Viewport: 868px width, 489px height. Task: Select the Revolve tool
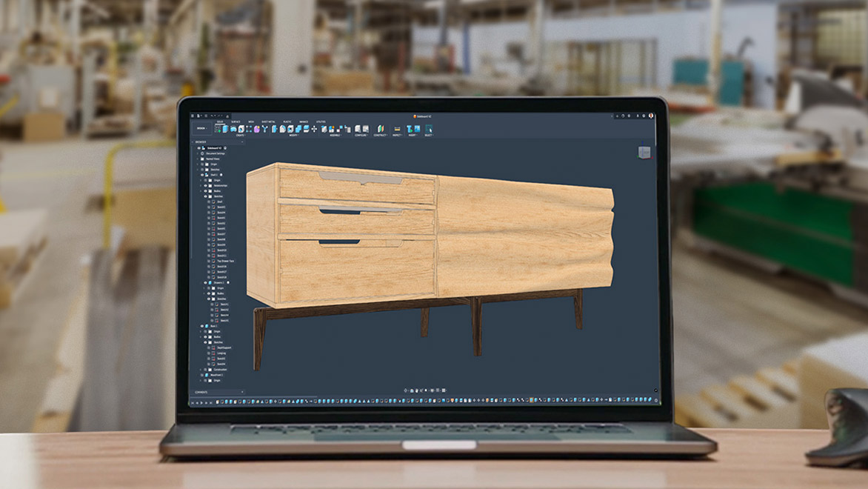233,129
